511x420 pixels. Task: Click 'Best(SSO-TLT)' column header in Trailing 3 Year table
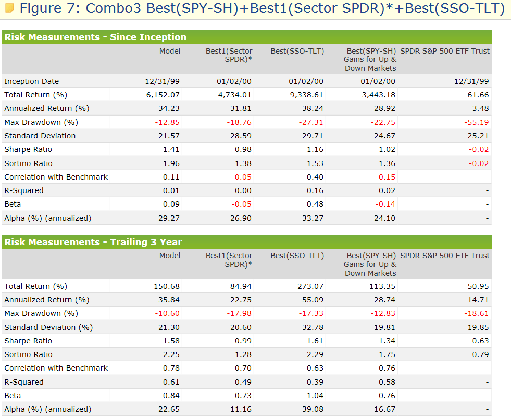[x=297, y=256]
